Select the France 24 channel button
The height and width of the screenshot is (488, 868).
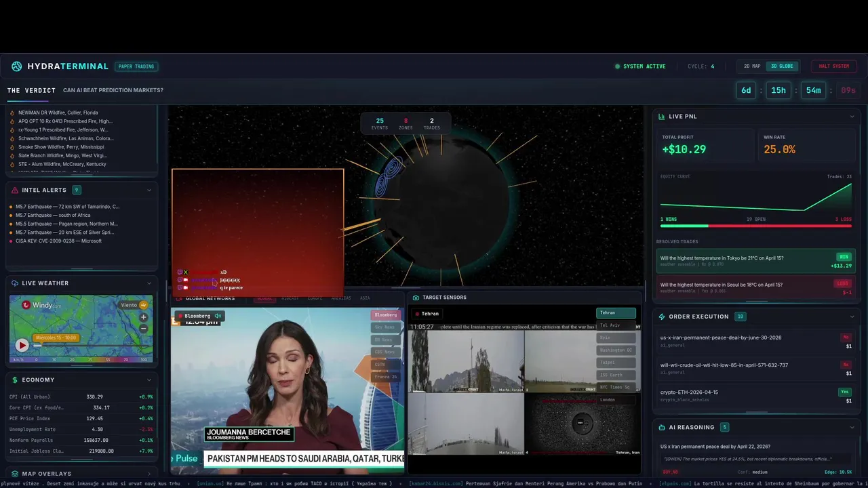pos(386,377)
